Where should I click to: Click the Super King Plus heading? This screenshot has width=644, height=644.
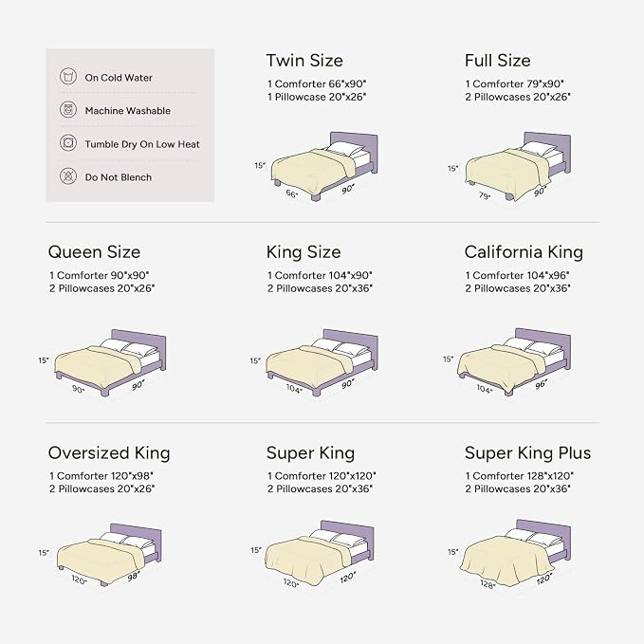[x=527, y=453]
